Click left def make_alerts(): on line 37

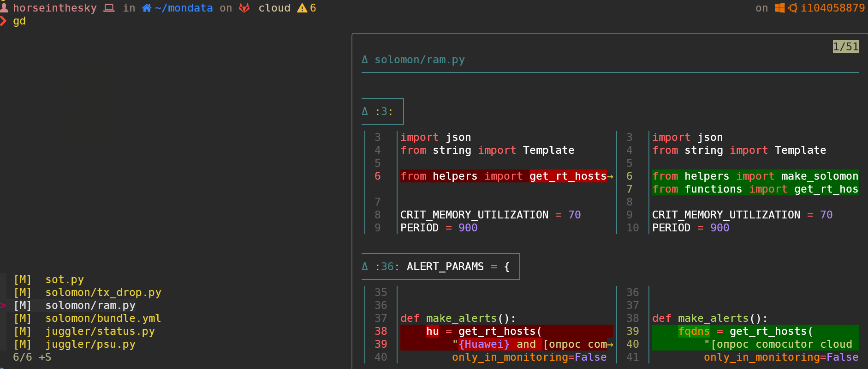point(458,318)
